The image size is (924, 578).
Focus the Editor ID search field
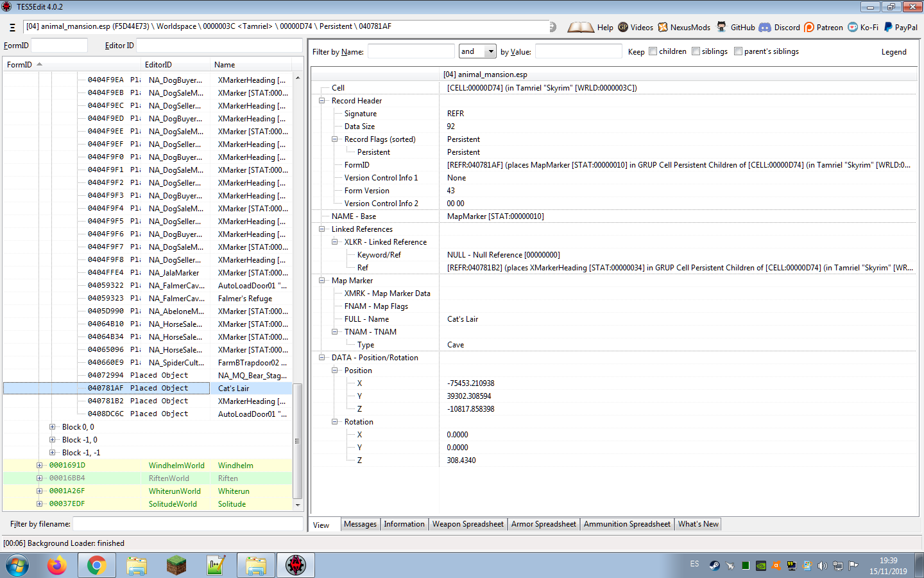(219, 46)
